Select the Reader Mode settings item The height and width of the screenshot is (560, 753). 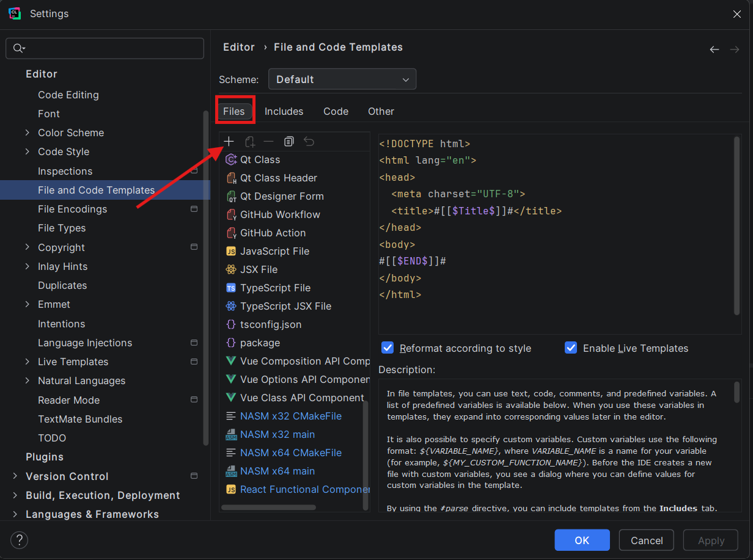pos(68,400)
